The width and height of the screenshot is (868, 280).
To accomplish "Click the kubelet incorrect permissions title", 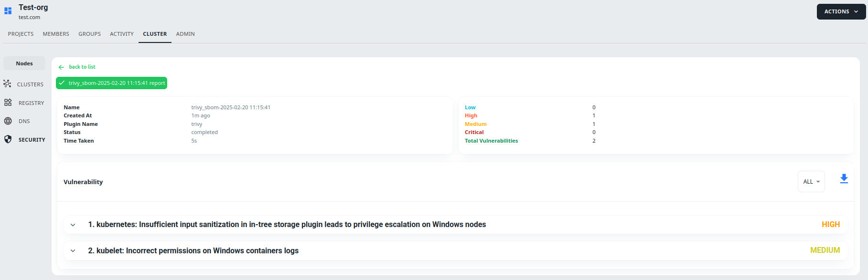I will [x=193, y=251].
